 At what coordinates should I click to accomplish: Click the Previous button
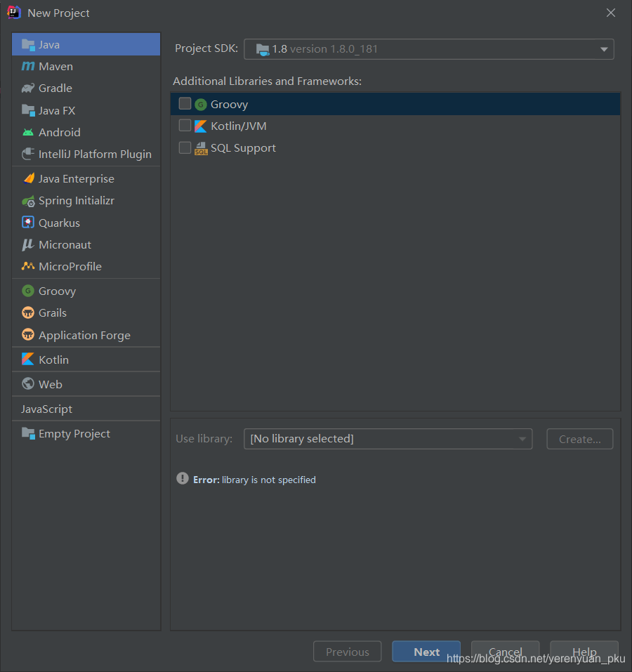pyautogui.click(x=348, y=652)
